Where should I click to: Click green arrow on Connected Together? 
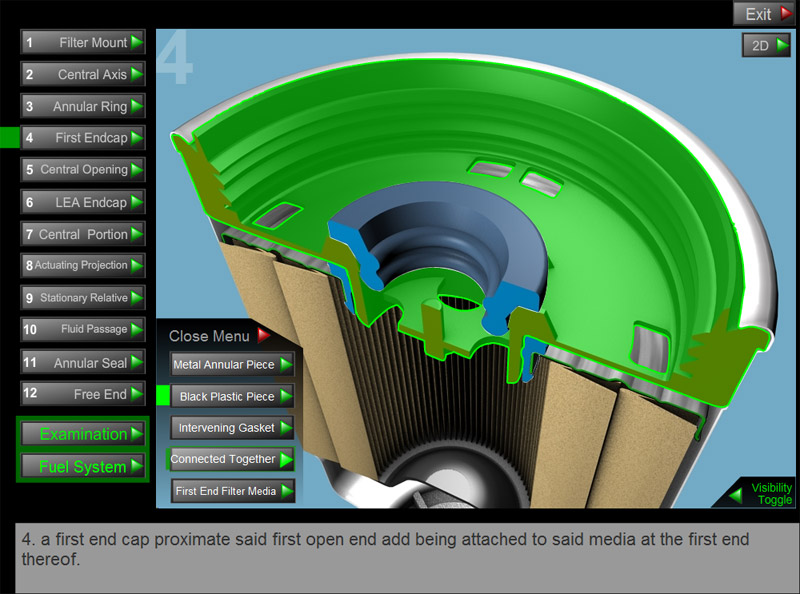(x=286, y=459)
